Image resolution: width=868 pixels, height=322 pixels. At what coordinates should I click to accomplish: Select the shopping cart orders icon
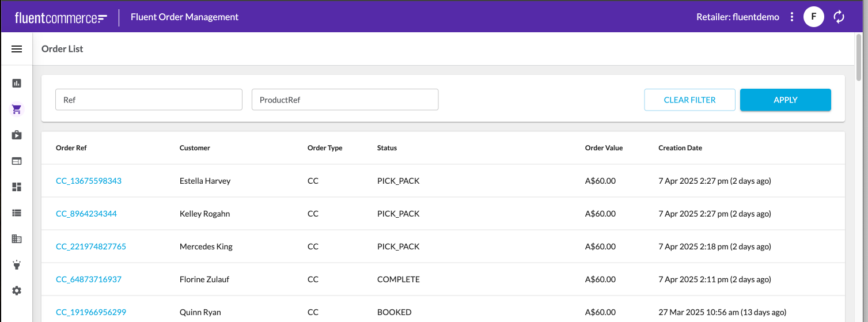(17, 109)
